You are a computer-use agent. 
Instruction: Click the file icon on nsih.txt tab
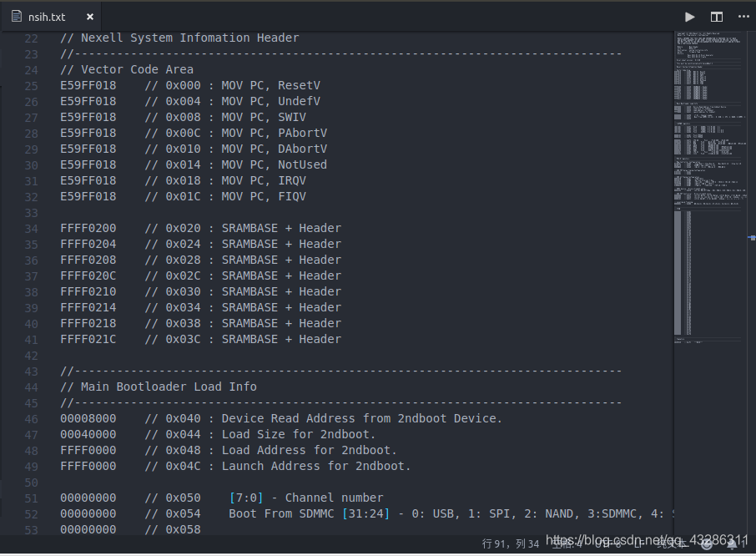click(17, 17)
